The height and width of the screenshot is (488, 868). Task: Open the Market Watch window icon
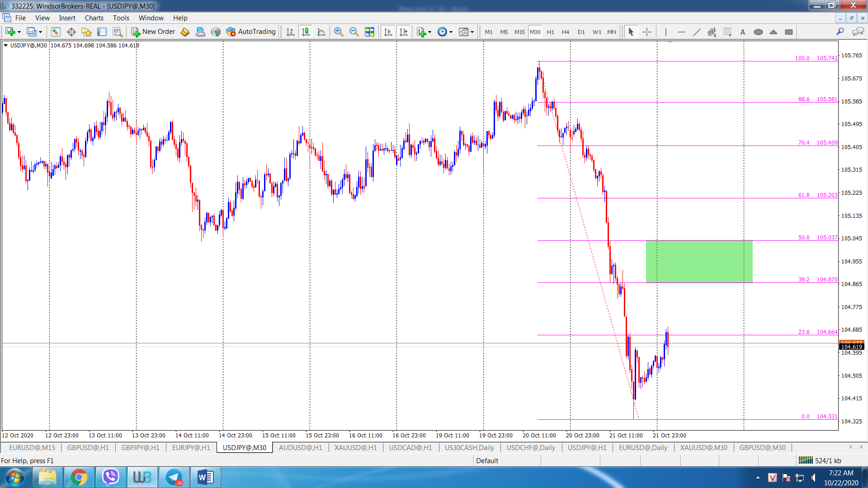coord(56,32)
